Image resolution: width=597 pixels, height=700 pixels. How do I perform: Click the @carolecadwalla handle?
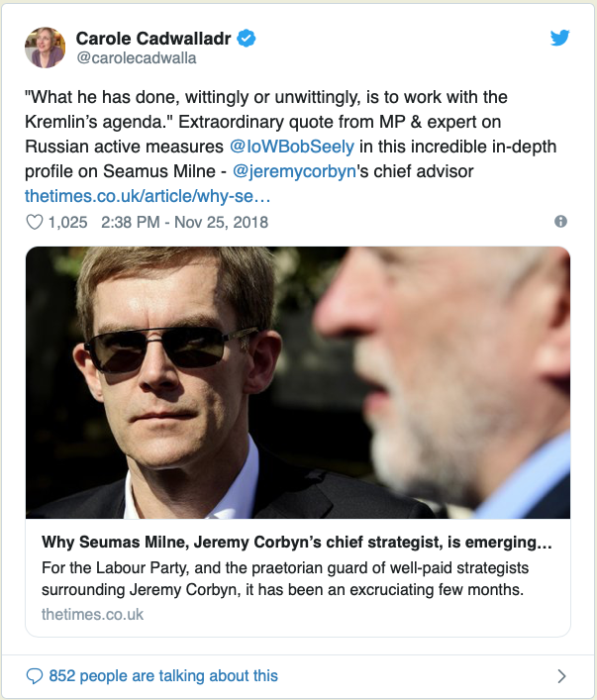tap(137, 58)
